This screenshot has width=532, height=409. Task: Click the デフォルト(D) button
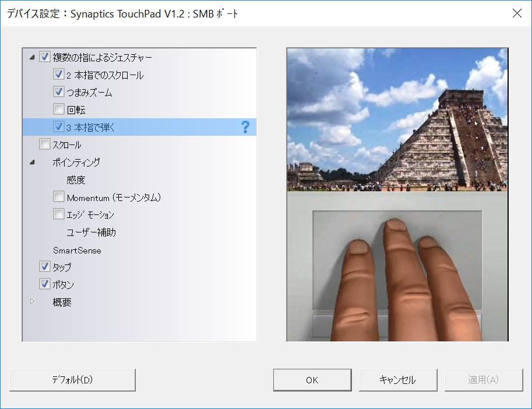point(72,380)
